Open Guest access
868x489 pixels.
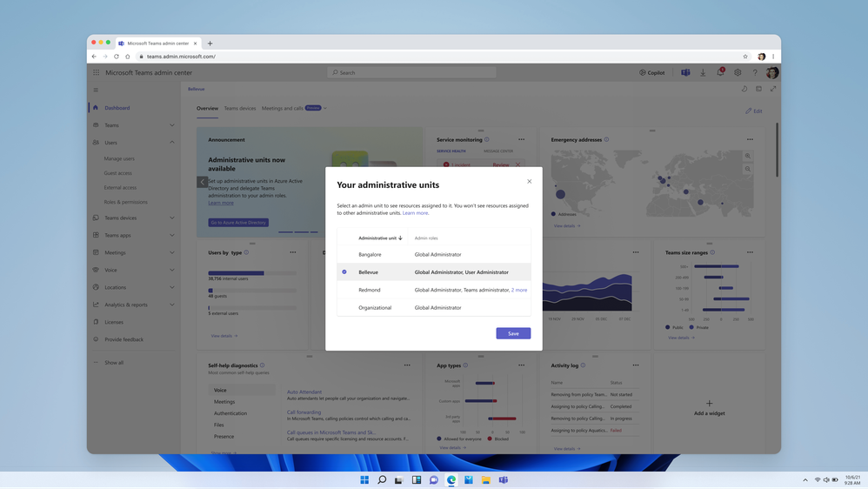(x=118, y=173)
